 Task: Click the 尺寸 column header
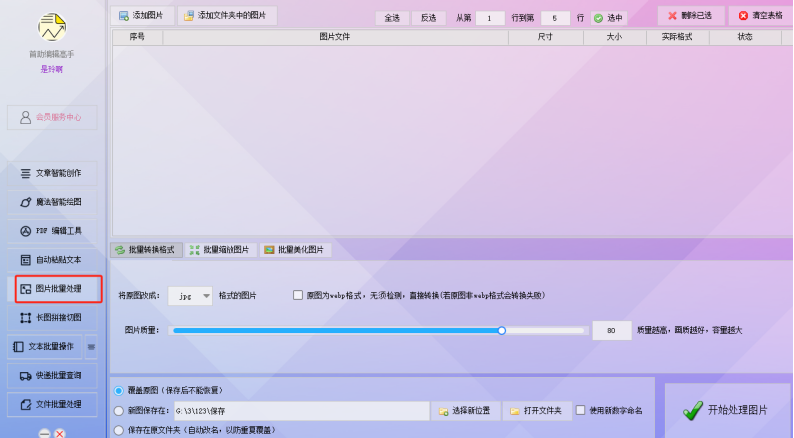coord(545,37)
